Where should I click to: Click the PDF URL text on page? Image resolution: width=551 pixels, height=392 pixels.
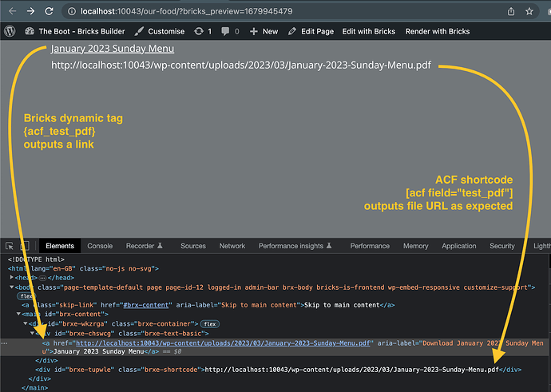pyautogui.click(x=241, y=65)
